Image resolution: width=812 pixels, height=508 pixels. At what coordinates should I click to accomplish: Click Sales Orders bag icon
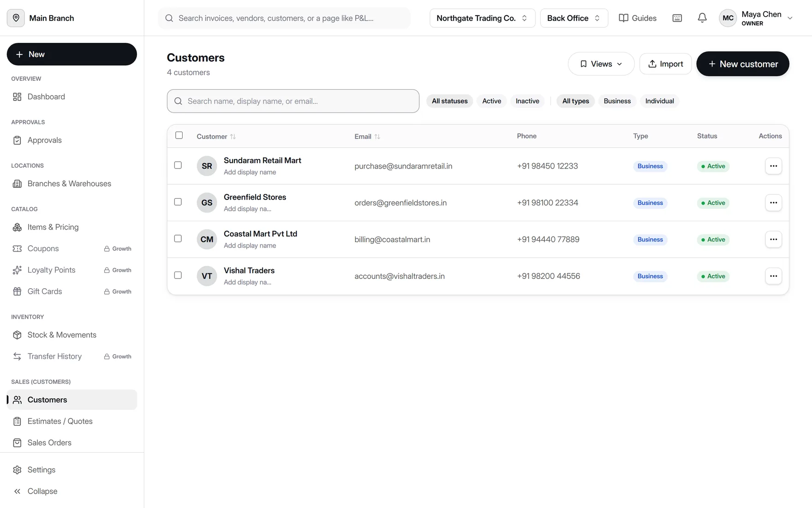click(x=17, y=443)
